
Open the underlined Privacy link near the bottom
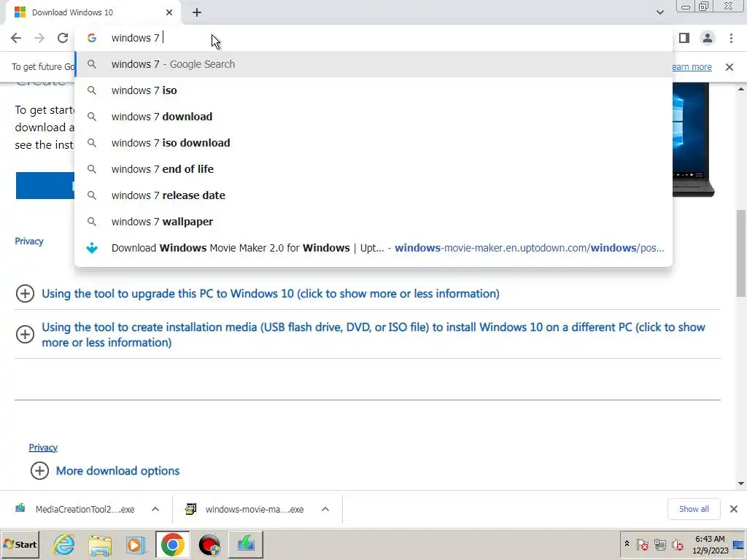pos(43,448)
